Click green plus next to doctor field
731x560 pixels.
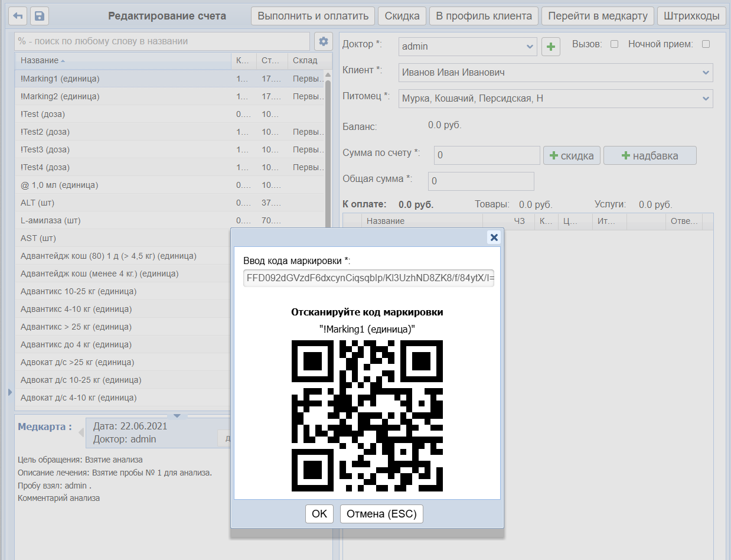tap(551, 47)
